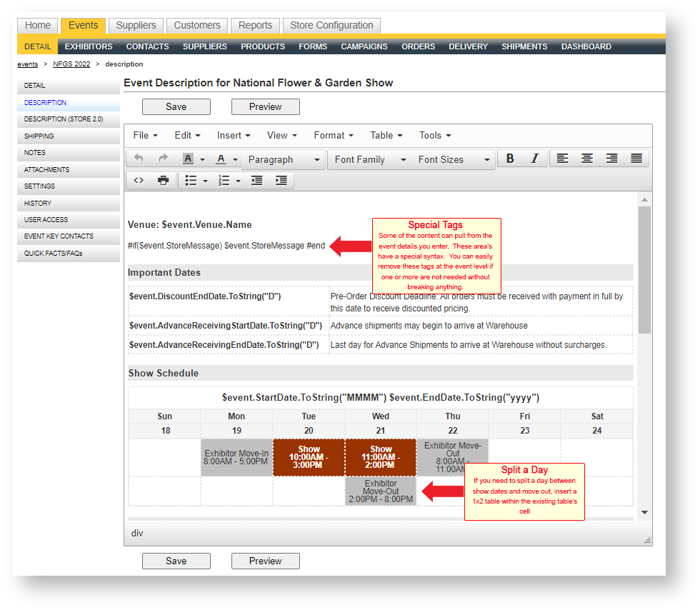The image size is (700, 610).
Task: Open the Font Sizes dropdown
Action: [454, 159]
